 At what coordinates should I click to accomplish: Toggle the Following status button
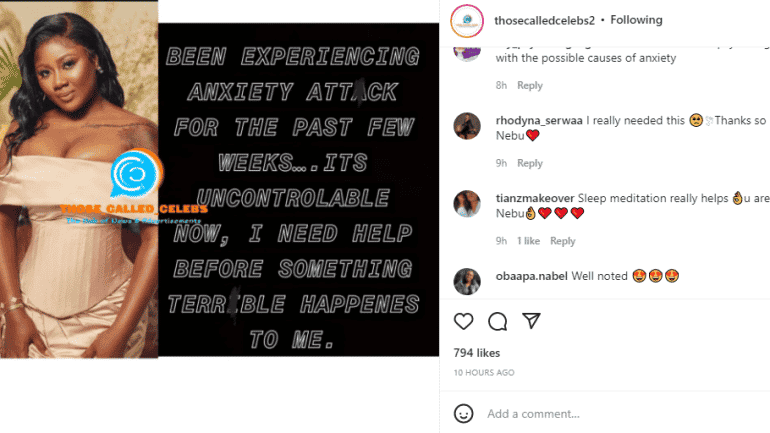[x=636, y=20]
